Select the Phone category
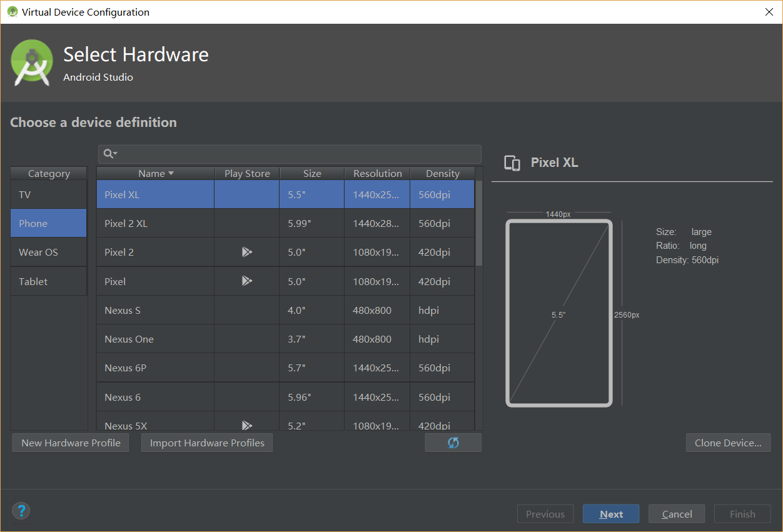This screenshot has height=532, width=783. (49, 223)
